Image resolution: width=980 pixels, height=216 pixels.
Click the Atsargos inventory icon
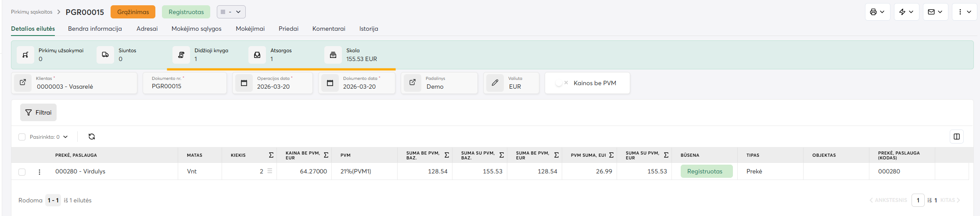coord(257,55)
